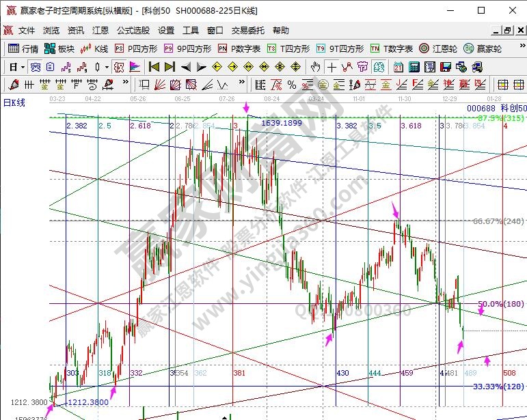Open the 赢家轮 winner wheel tool
Viewport: 527px width, 420px height.
click(x=483, y=48)
